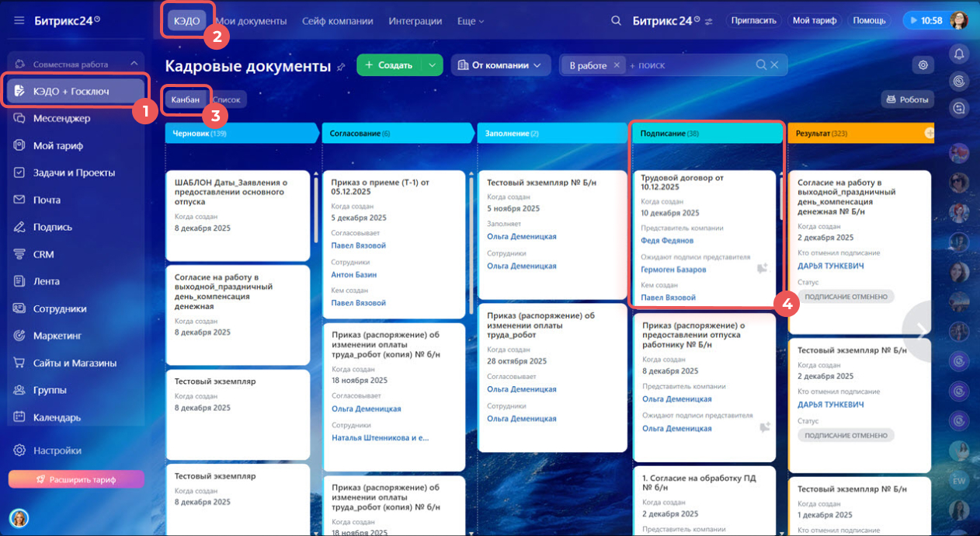Click the notifications bell icon

960,54
